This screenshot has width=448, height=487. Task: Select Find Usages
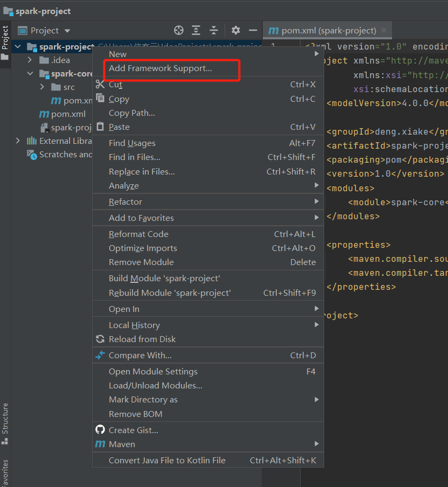pos(208,143)
